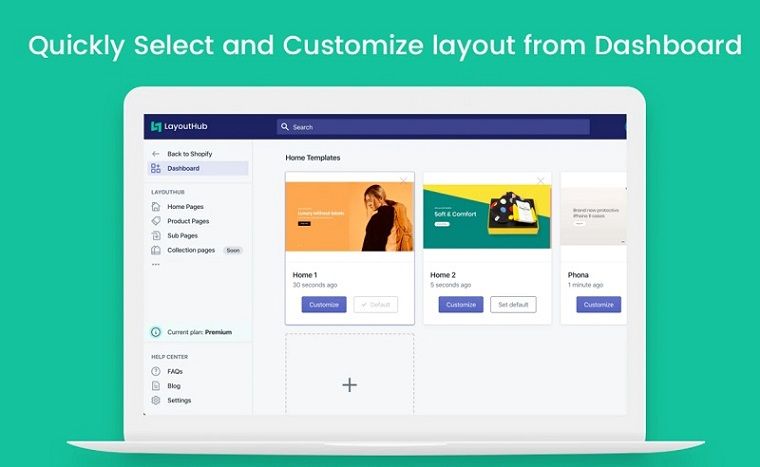Customize the Home 1 template
Screen dimensions: 760x467
[x=324, y=305]
